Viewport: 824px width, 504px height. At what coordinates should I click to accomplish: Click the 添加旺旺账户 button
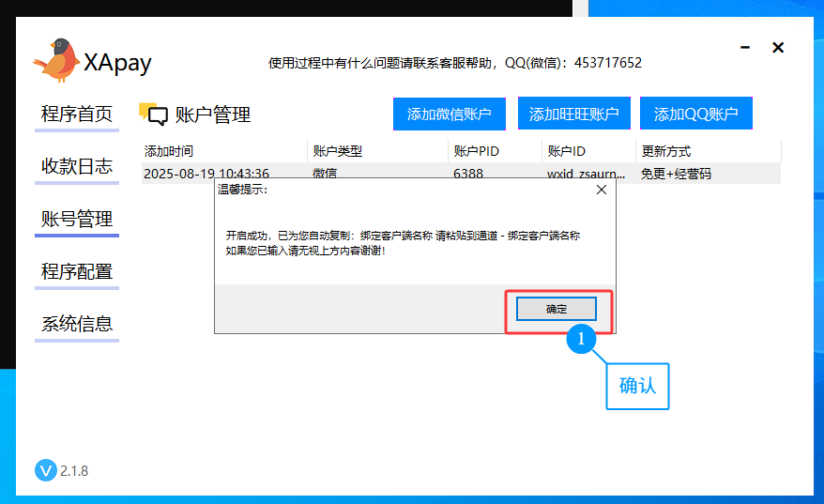pyautogui.click(x=573, y=115)
